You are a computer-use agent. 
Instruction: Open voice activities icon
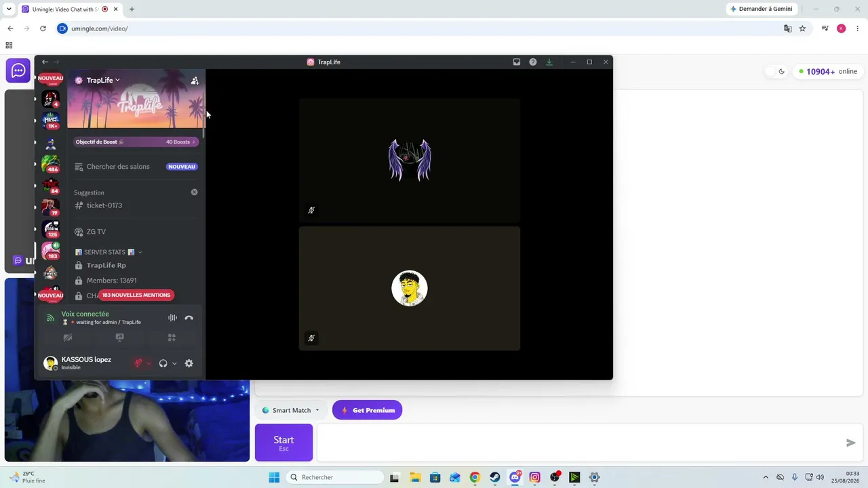[172, 338]
